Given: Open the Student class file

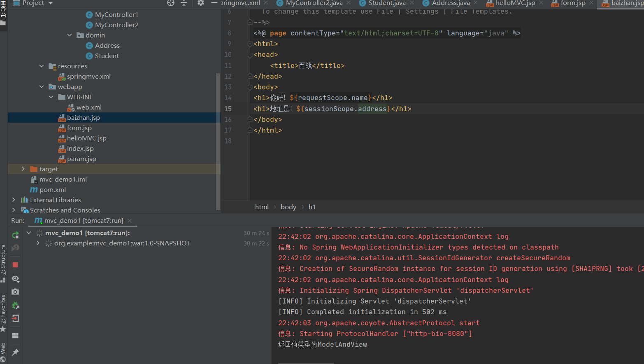Looking at the screenshot, I should tap(107, 56).
